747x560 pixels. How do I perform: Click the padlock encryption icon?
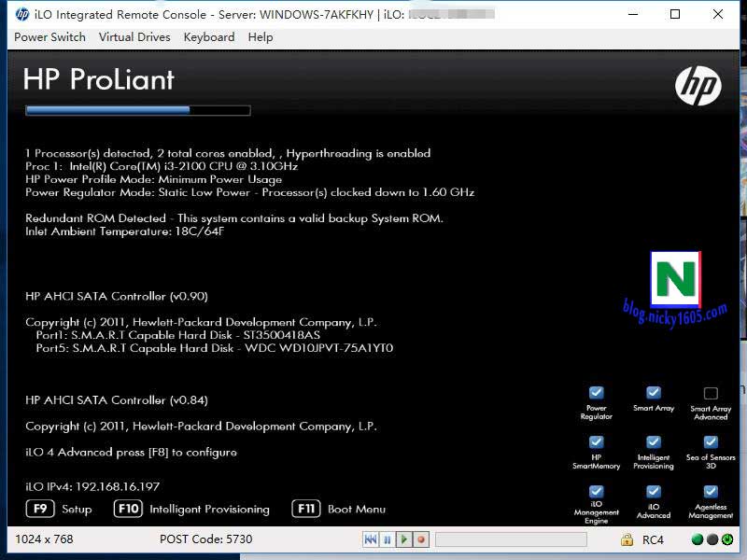point(627,539)
